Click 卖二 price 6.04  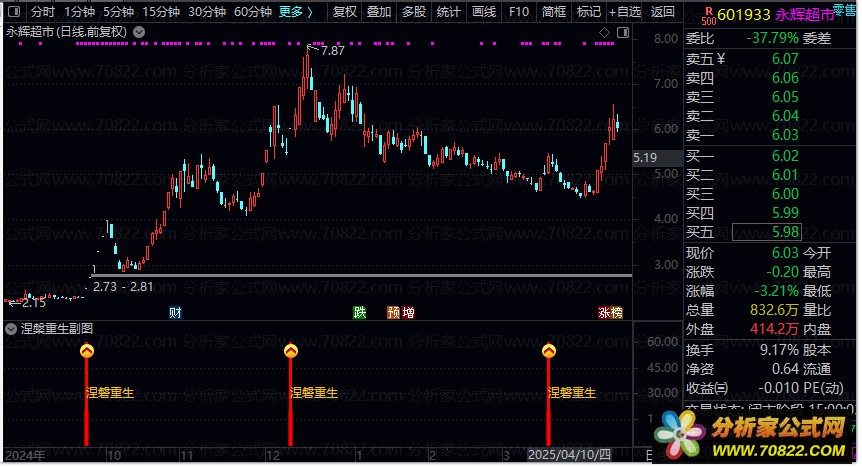pos(785,116)
